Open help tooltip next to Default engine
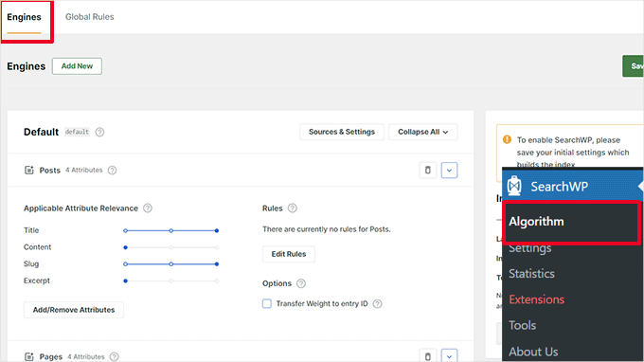Image resolution: width=644 pixels, height=362 pixels. [99, 132]
